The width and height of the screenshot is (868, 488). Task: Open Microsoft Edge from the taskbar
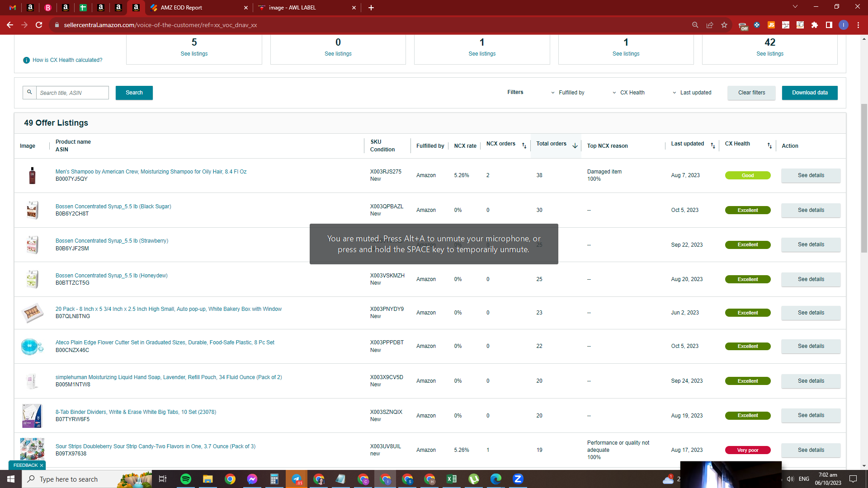click(496, 479)
